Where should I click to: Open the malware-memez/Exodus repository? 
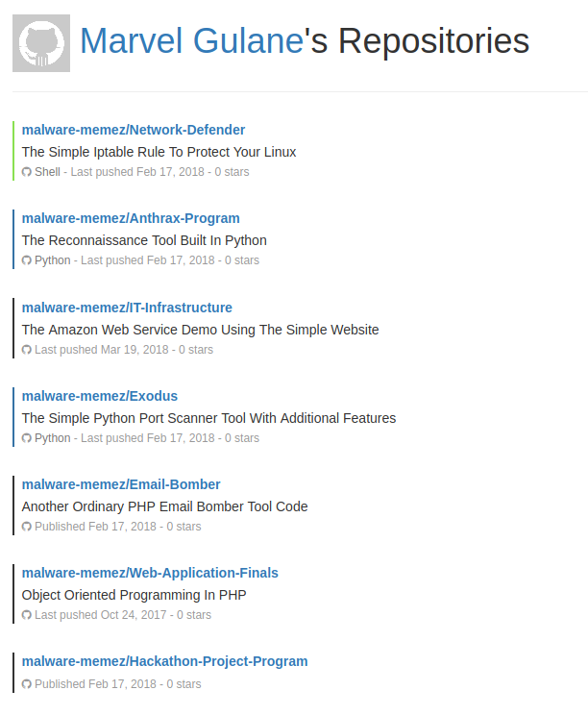coord(100,396)
